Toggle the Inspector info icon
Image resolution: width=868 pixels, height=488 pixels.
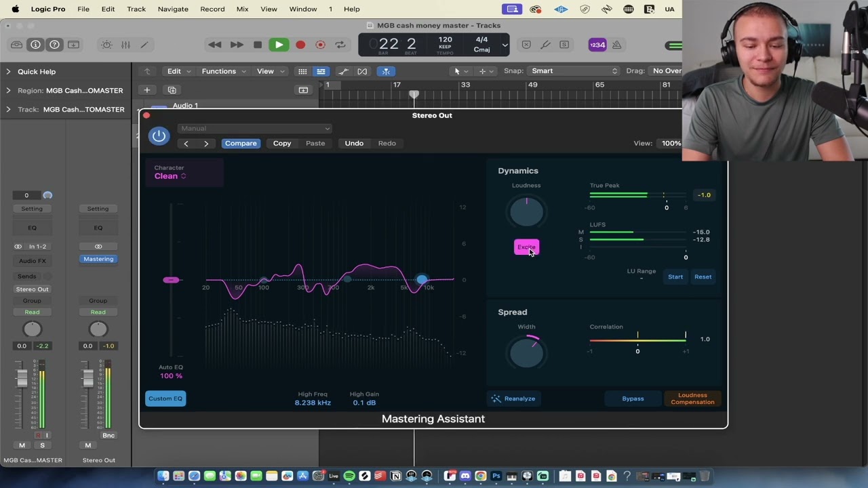click(x=35, y=45)
